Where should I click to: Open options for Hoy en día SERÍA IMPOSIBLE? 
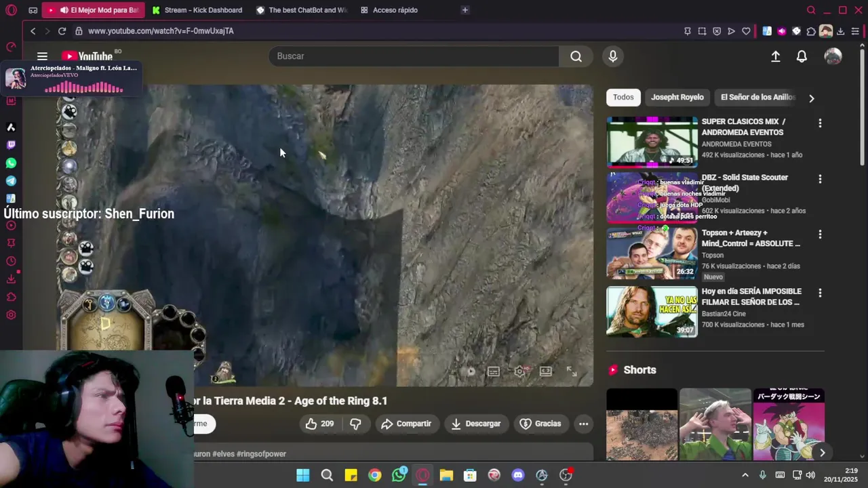tap(820, 293)
